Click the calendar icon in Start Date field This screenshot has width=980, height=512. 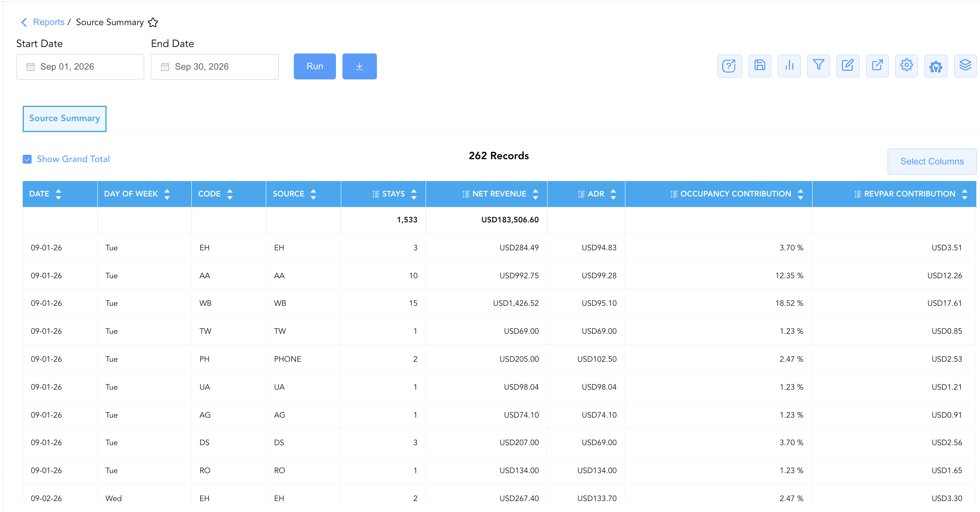pos(30,67)
